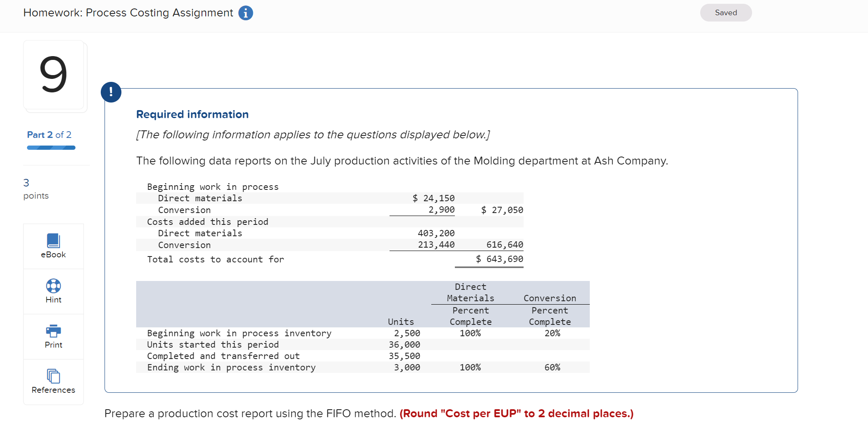Select the printer graphic above Print label

(53, 332)
